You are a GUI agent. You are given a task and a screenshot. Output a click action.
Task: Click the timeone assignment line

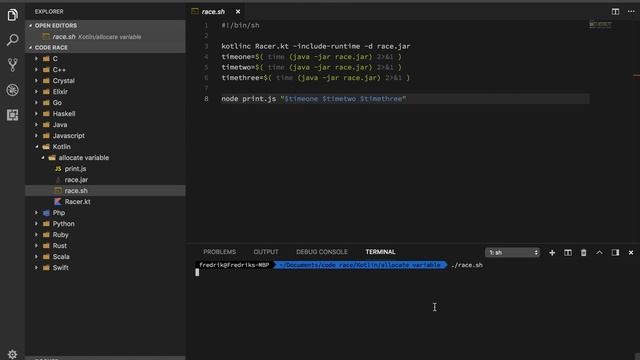coord(311,57)
